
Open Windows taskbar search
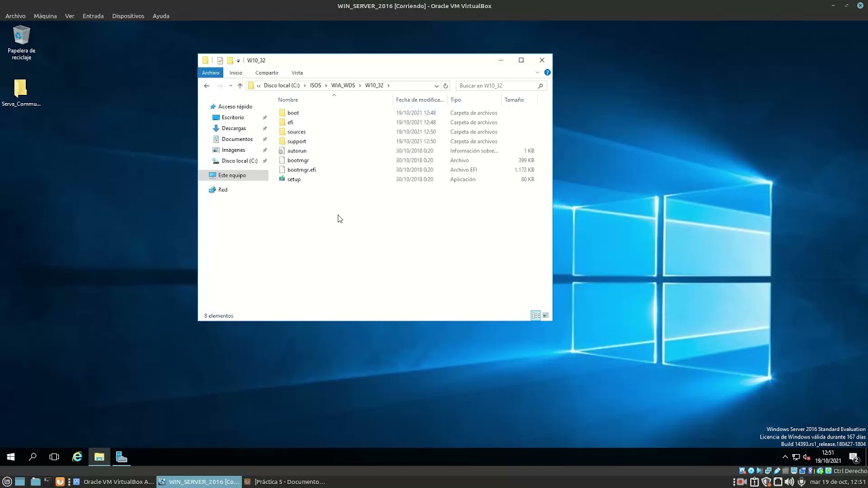33,457
